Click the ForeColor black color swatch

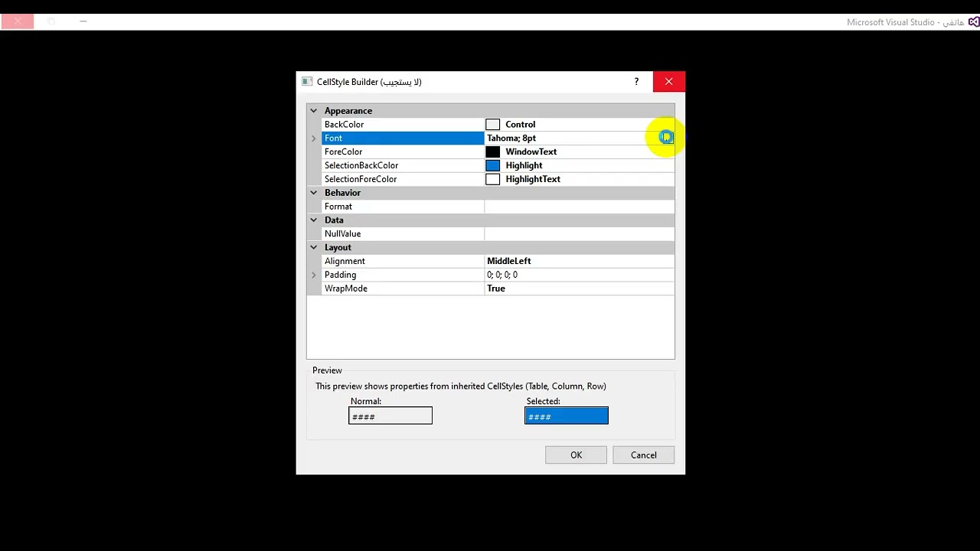492,152
